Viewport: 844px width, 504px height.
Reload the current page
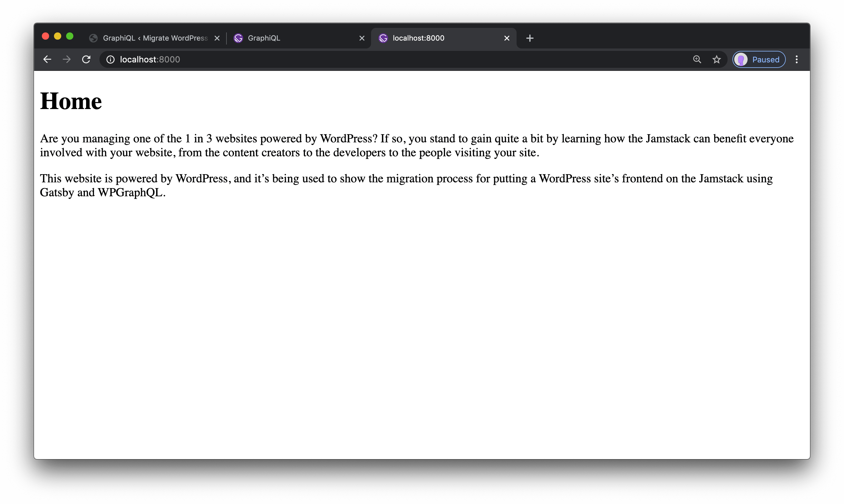pyautogui.click(x=86, y=59)
